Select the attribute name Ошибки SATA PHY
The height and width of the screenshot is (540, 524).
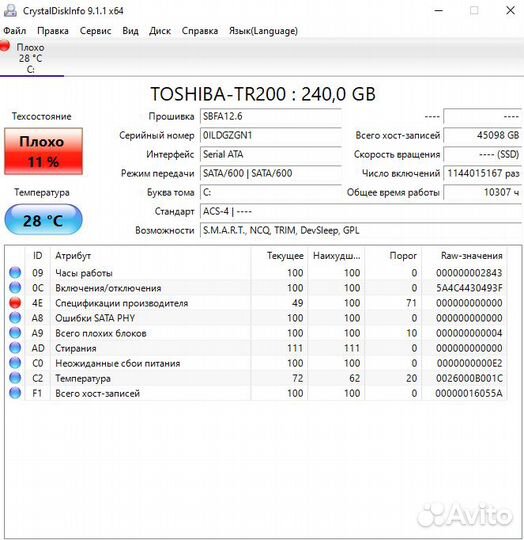pyautogui.click(x=95, y=318)
